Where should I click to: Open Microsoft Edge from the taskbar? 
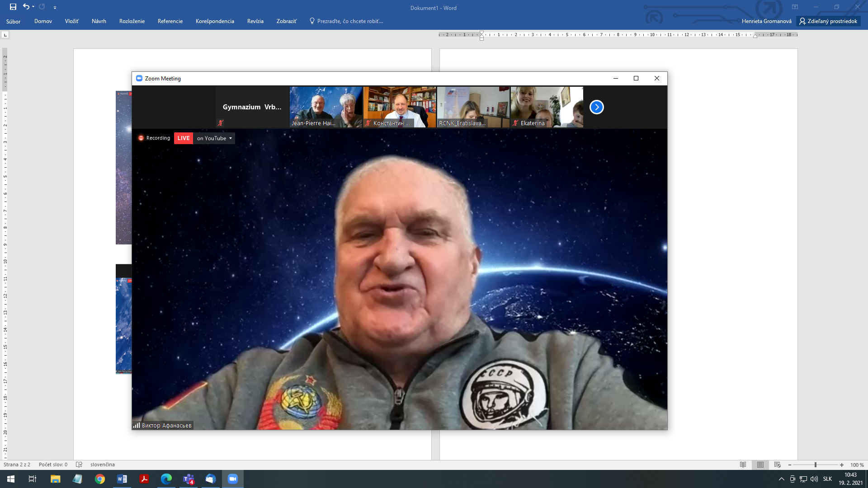(166, 479)
